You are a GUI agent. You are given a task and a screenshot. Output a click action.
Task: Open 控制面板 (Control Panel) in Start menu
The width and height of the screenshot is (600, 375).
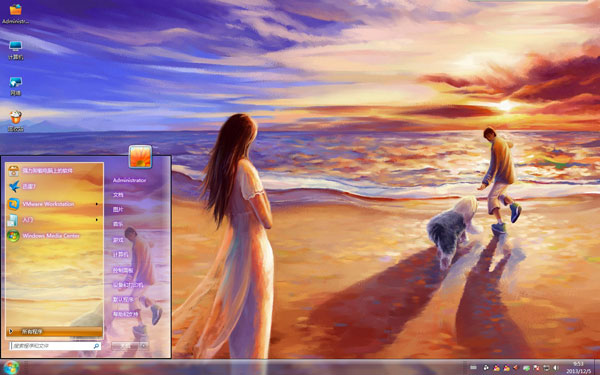(x=123, y=270)
